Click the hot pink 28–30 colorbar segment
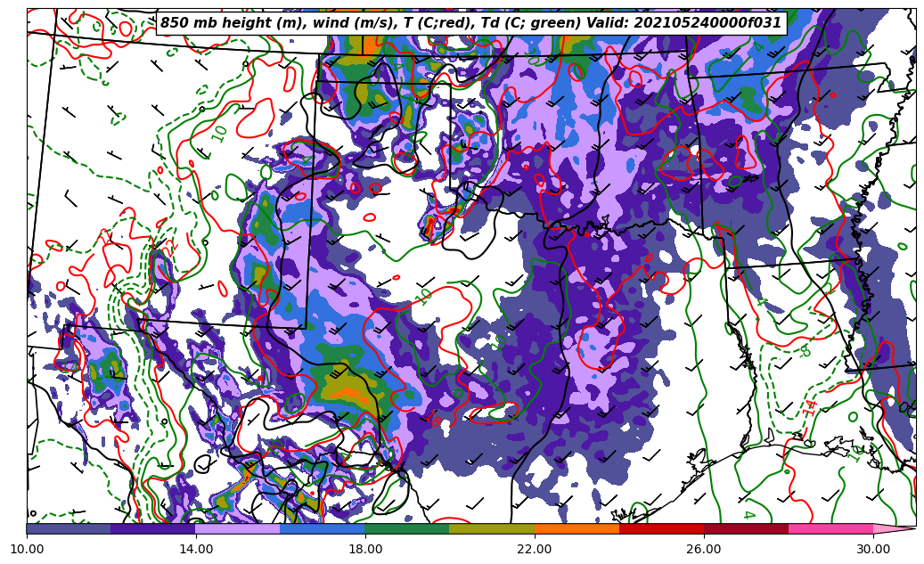This screenshot has height=564, width=924. (830, 528)
